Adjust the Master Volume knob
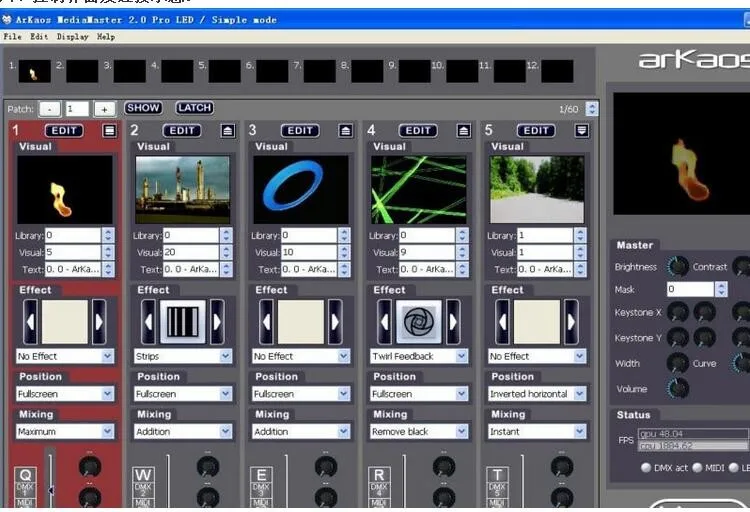This screenshot has height=512, width=750. coord(677,388)
